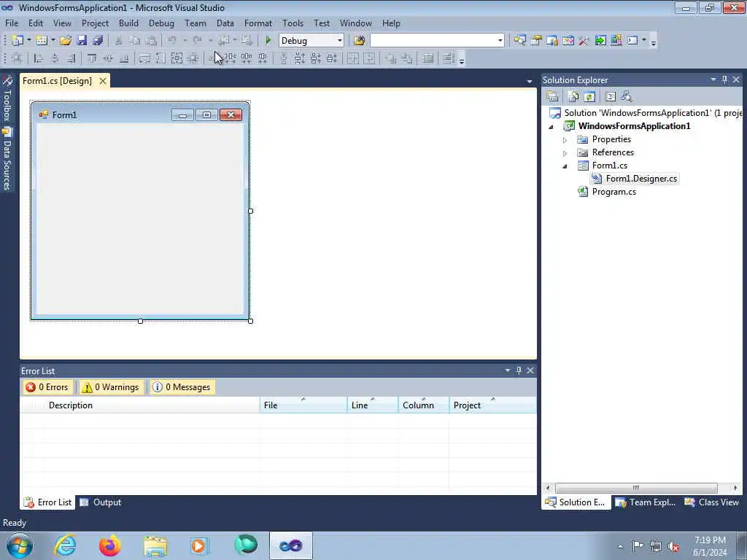The width and height of the screenshot is (747, 560).
Task: Click the Align Lefts layout icon
Action: click(x=39, y=58)
